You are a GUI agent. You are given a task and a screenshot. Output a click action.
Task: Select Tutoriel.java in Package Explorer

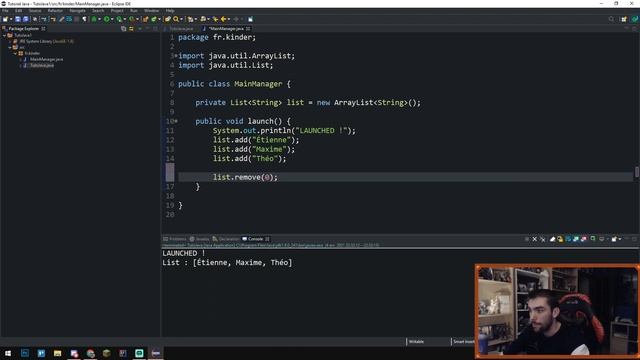click(x=42, y=65)
